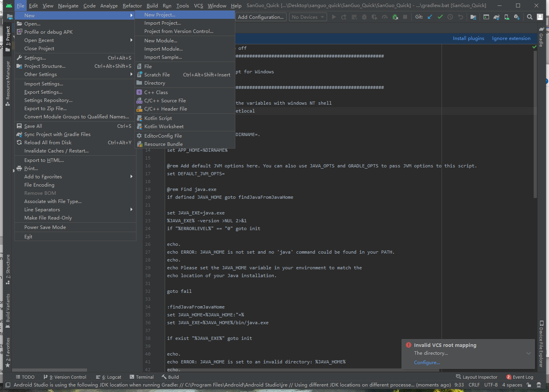Select Import Project... entry

pyautogui.click(x=185, y=23)
